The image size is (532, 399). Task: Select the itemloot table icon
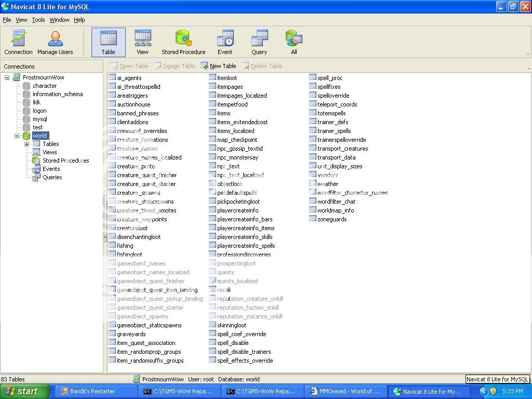point(212,77)
